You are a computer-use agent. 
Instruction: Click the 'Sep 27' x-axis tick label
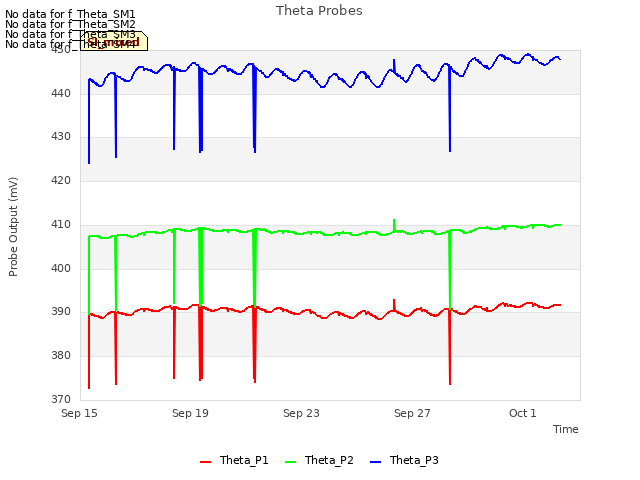(x=412, y=413)
